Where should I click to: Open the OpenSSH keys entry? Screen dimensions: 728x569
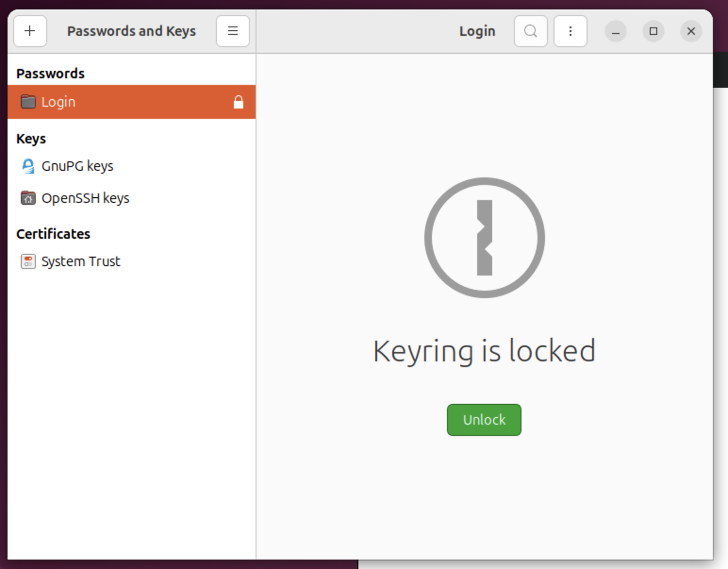point(85,198)
